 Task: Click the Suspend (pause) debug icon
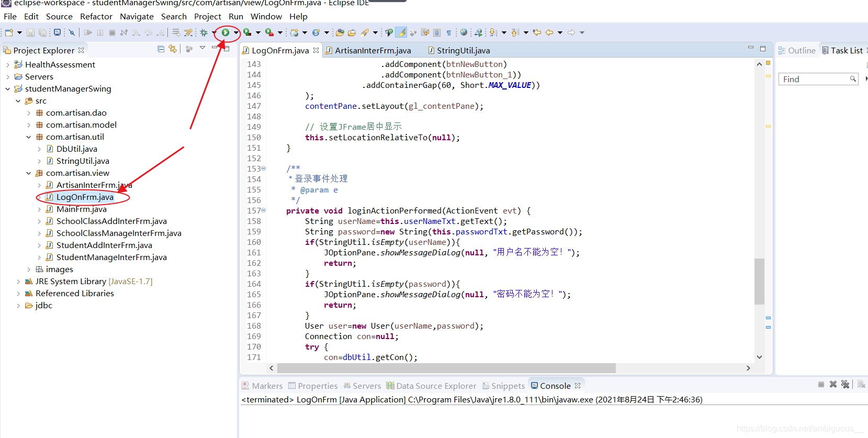(x=100, y=32)
